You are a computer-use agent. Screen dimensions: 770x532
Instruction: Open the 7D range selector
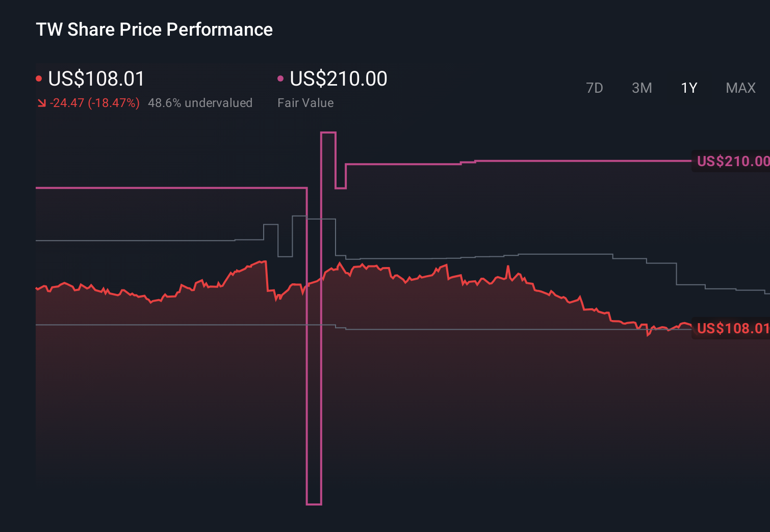[595, 88]
